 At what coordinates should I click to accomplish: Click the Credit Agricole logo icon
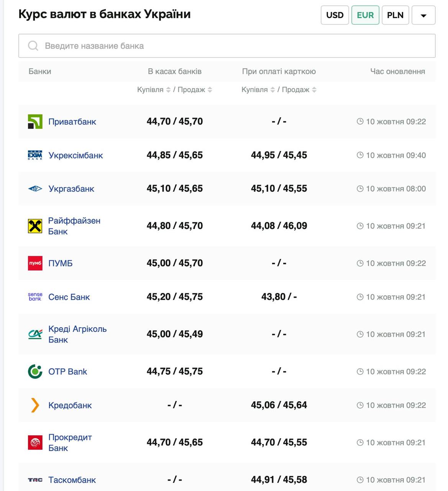coord(35,334)
